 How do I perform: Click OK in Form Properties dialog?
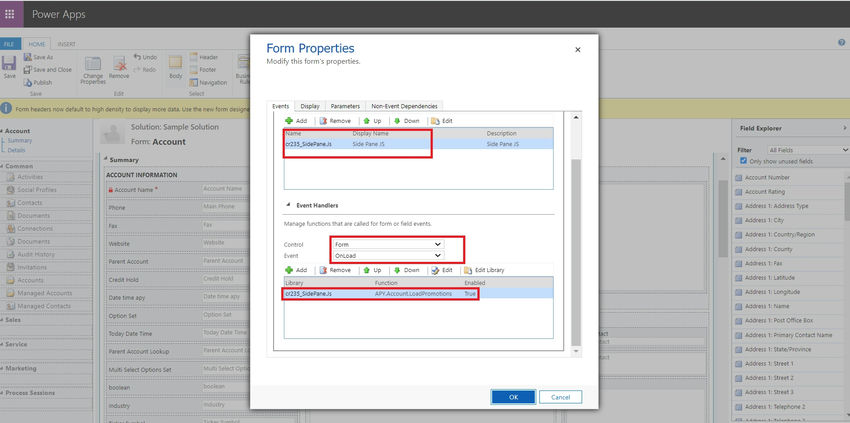tap(513, 397)
